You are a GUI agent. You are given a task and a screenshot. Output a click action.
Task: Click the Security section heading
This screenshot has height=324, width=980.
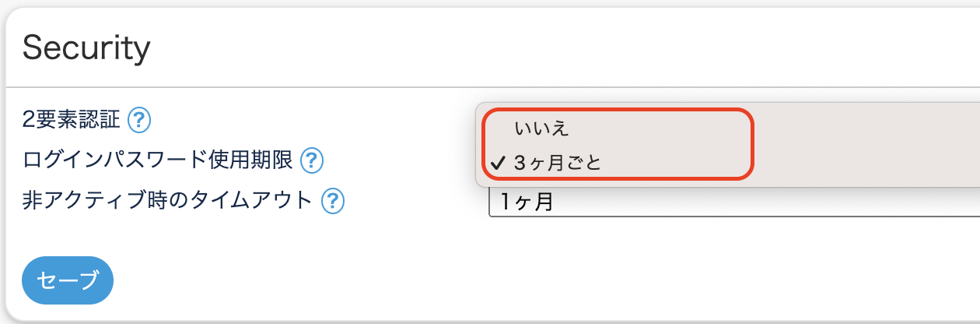click(86, 48)
